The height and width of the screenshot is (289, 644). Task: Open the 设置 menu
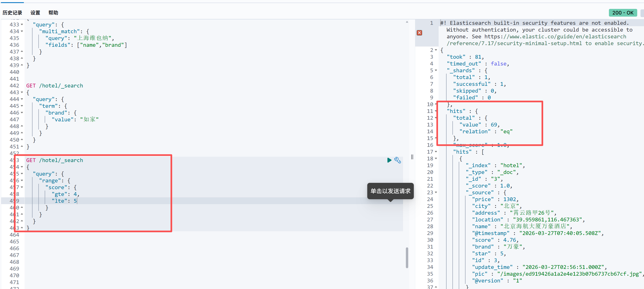click(35, 13)
